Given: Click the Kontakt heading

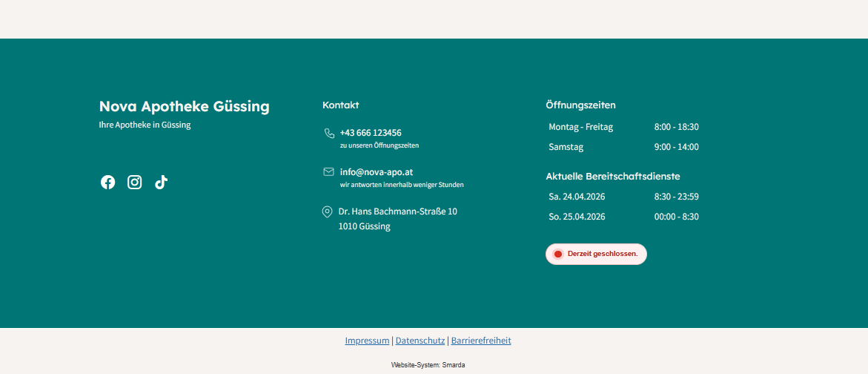Looking at the screenshot, I should (x=340, y=105).
